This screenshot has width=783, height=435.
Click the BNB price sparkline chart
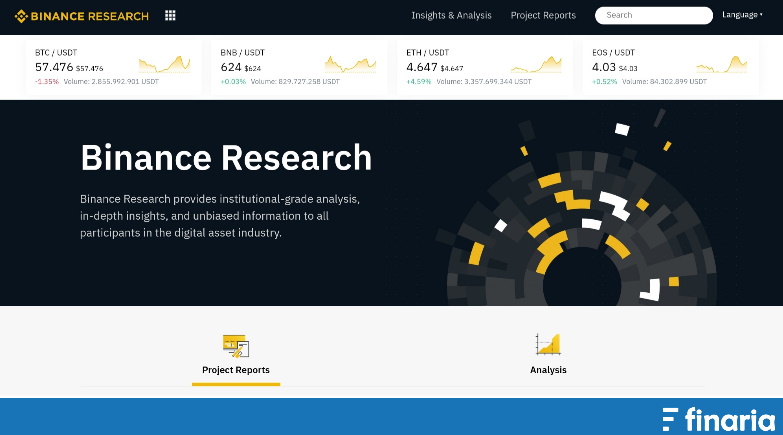coord(350,64)
